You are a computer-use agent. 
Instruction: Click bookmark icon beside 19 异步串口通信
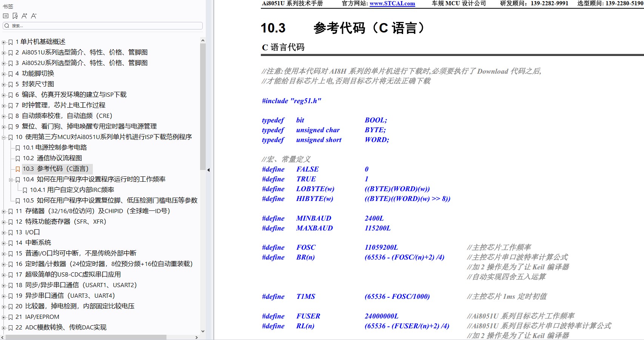tap(11, 296)
